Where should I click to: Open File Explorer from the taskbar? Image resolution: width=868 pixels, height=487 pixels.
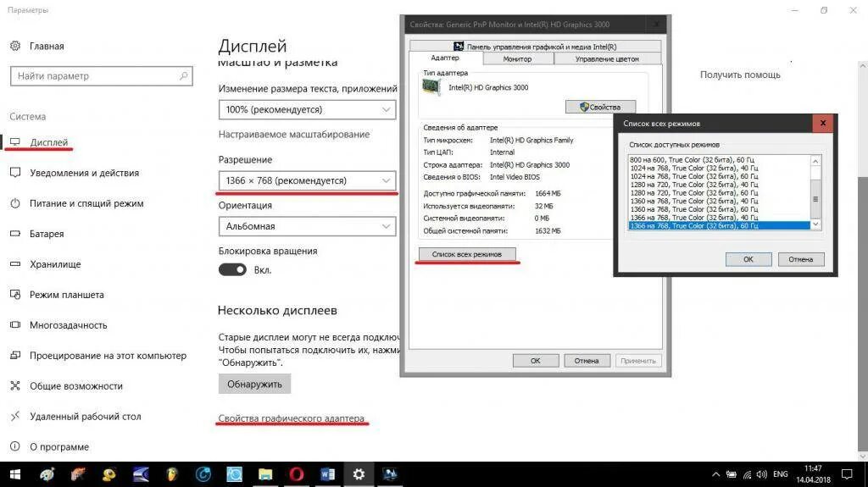coord(265,474)
